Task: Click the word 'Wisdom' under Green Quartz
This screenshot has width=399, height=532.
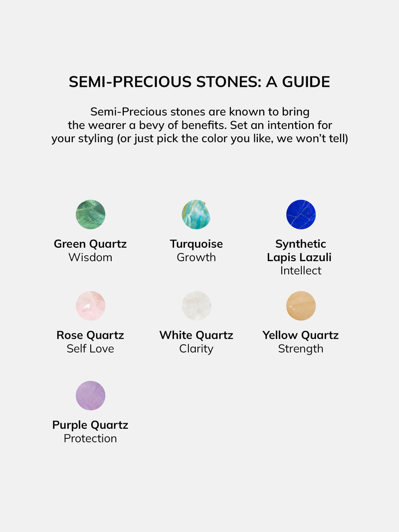Action: click(90, 257)
